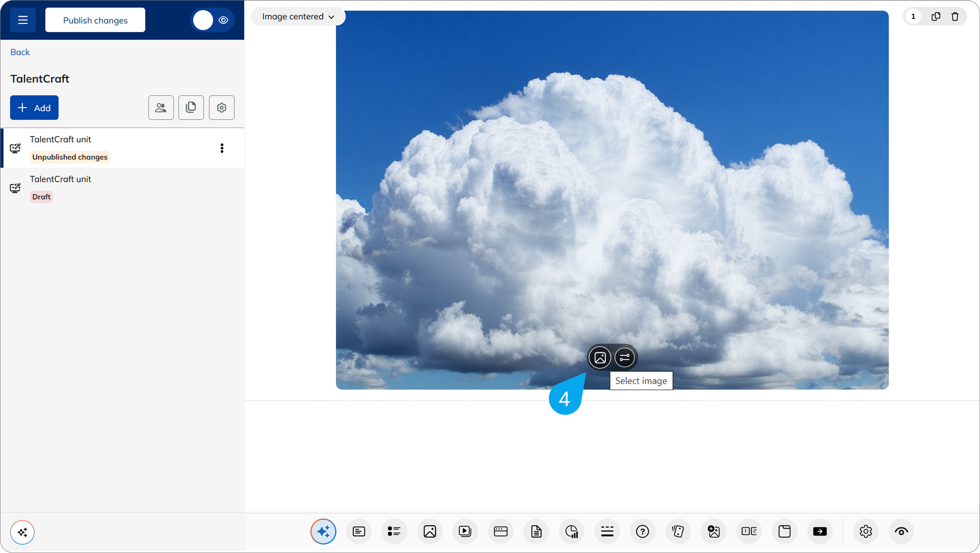Open the Image centered layout dropdown

[298, 17]
